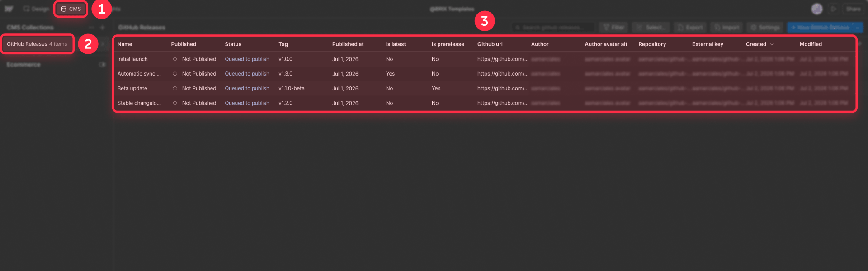Screen dimensions: 868x271
Task: Select the GitHub Releases collection
Action: (x=37, y=44)
